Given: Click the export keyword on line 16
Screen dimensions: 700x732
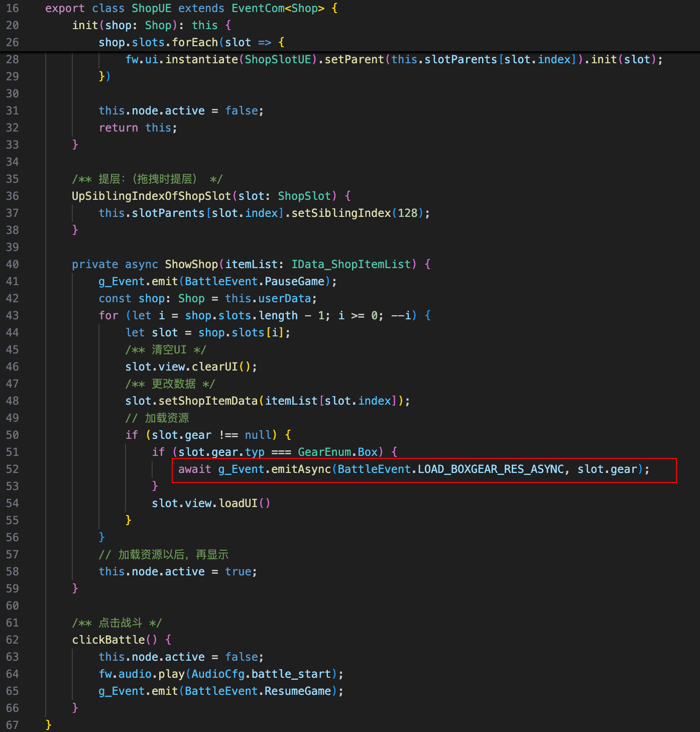Looking at the screenshot, I should point(65,9).
